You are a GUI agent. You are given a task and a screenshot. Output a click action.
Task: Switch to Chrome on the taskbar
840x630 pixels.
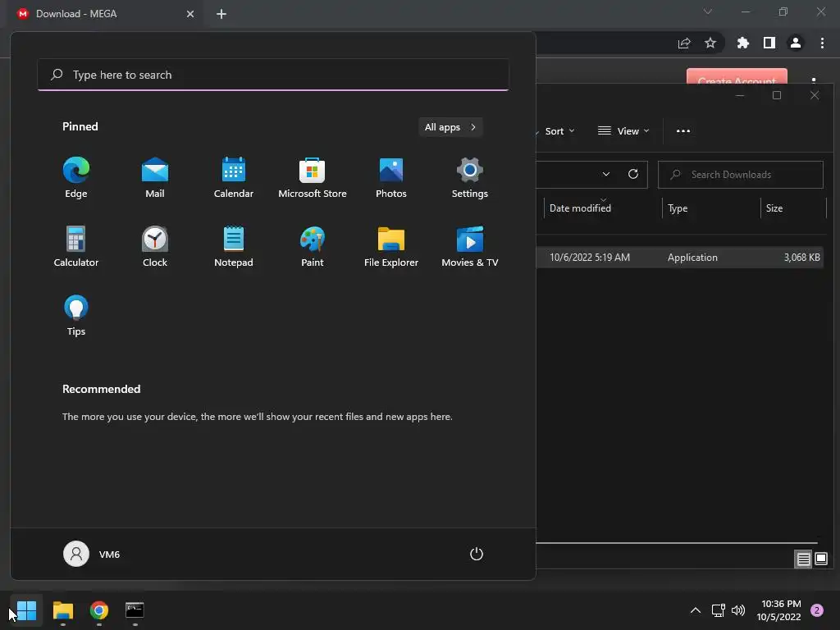(x=99, y=610)
